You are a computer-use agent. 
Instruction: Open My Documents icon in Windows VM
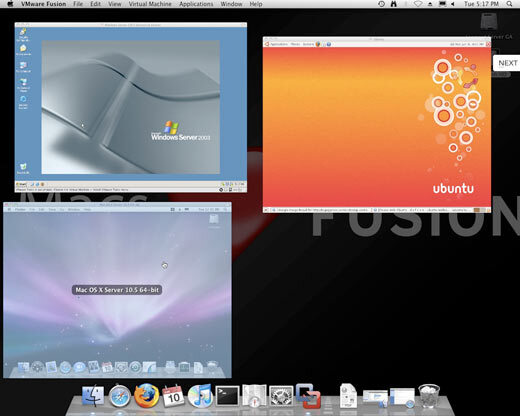click(23, 50)
